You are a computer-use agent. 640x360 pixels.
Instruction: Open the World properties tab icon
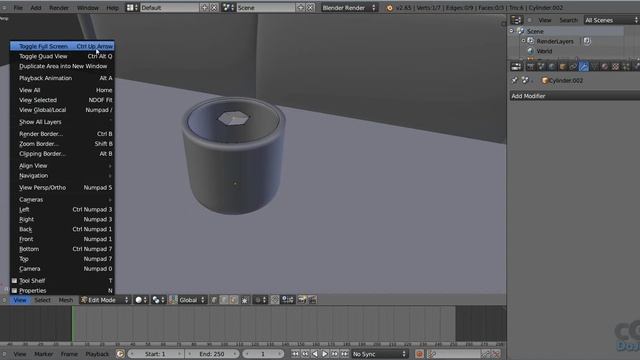552,67
